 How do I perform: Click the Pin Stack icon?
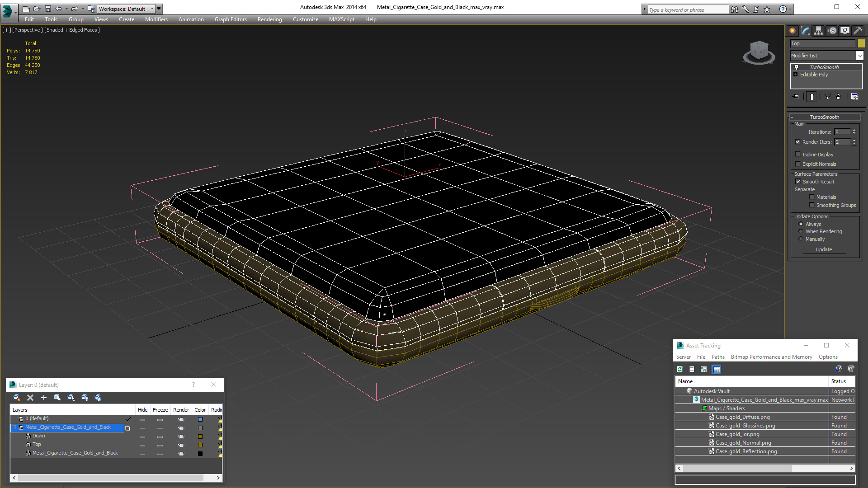click(x=796, y=97)
